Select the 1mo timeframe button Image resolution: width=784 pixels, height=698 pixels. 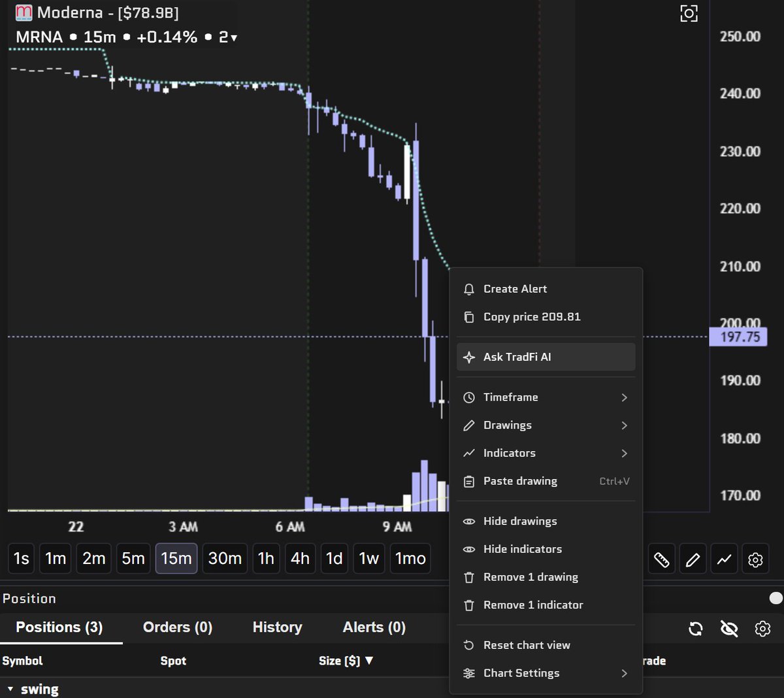point(410,559)
